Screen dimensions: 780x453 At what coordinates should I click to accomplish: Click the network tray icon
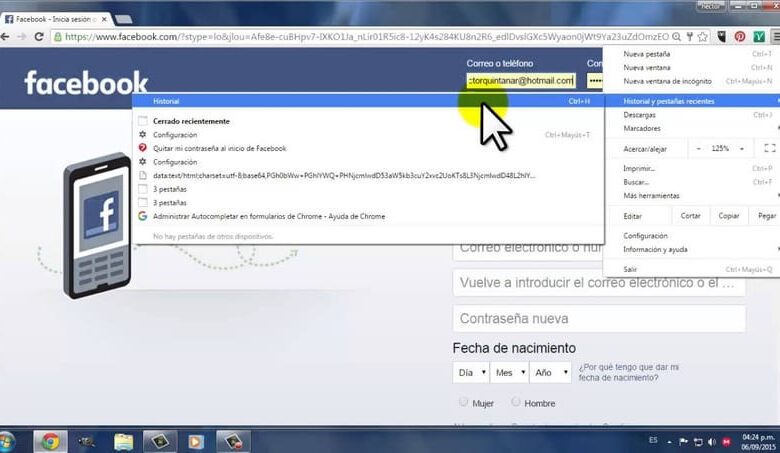coord(698,442)
